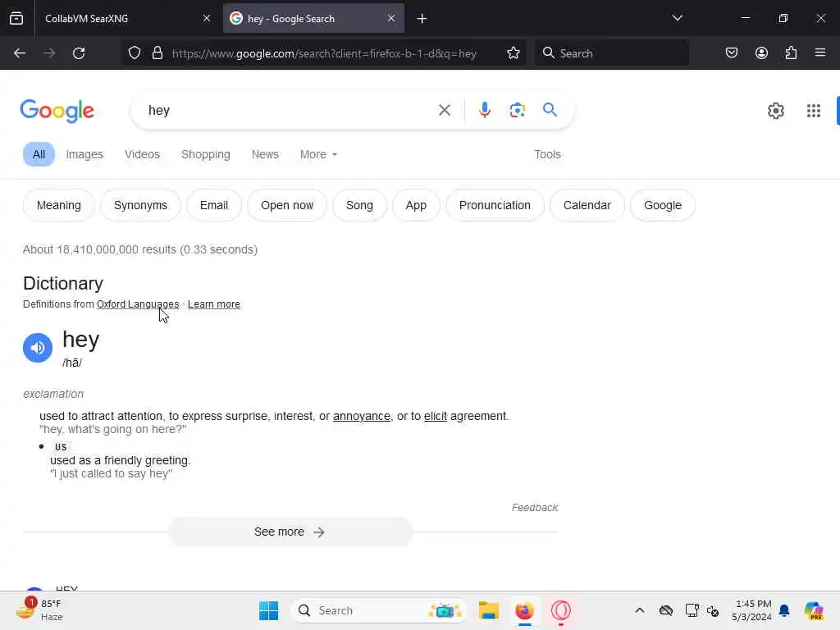Open the Extensions puzzle icon
The width and height of the screenshot is (840, 630).
(x=791, y=53)
